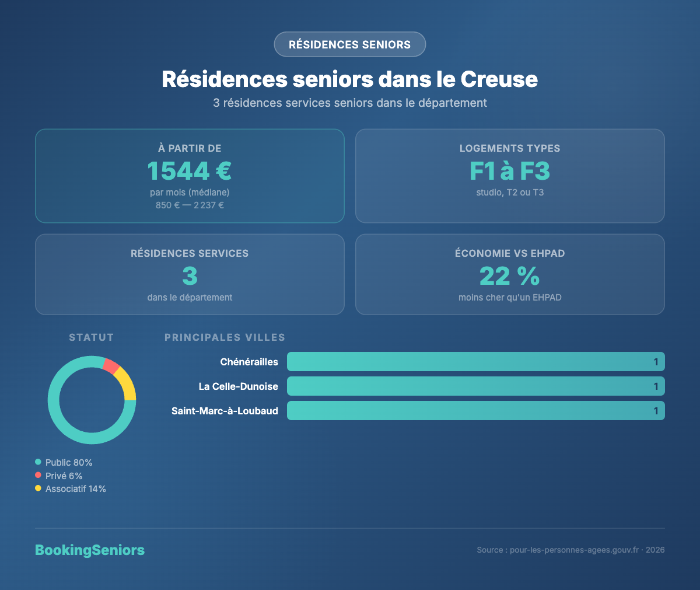Viewport: 700px width, 590px height.
Task: Expand the ÉCONOMIE VS EHPAD card
Action: [510, 274]
